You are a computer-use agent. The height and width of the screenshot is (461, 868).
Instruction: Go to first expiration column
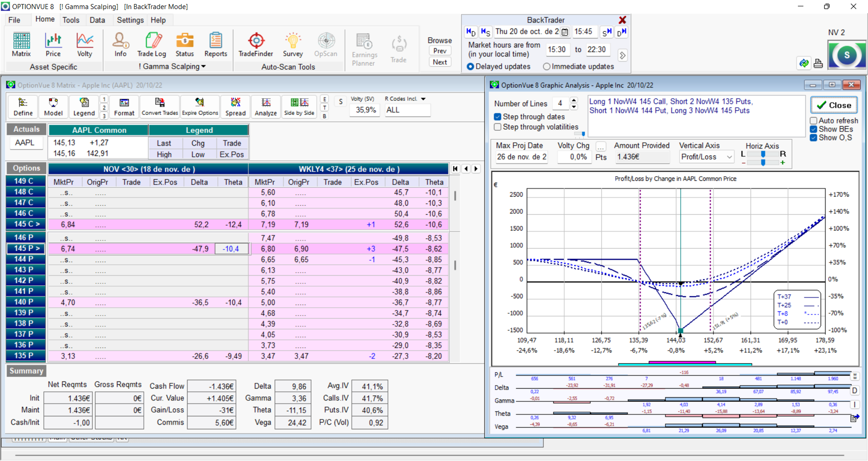(455, 169)
